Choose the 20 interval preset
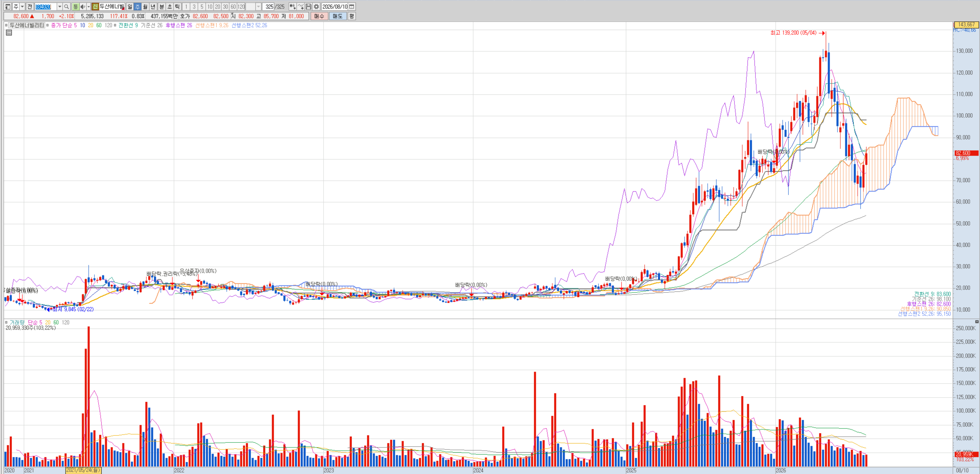This screenshot has height=474, width=980. click(x=218, y=7)
